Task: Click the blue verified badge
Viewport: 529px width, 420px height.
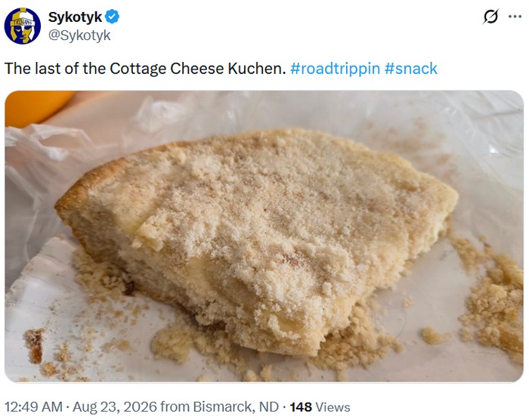Action: pyautogui.click(x=112, y=17)
